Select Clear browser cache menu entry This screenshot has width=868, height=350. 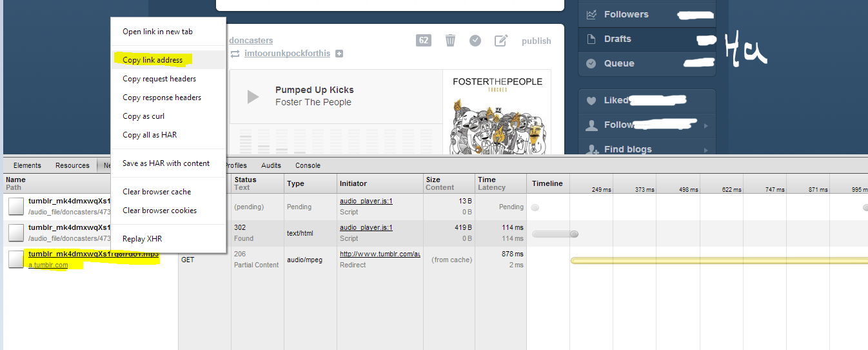(x=157, y=192)
